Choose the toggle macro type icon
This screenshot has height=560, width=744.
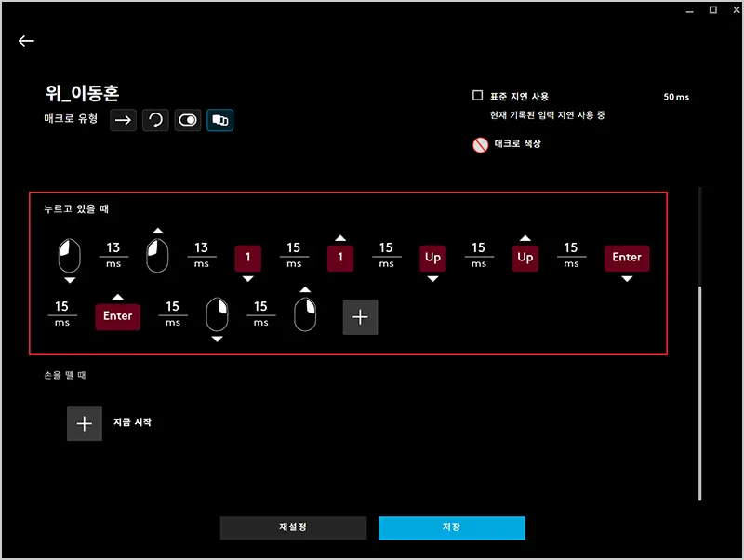pyautogui.click(x=188, y=120)
